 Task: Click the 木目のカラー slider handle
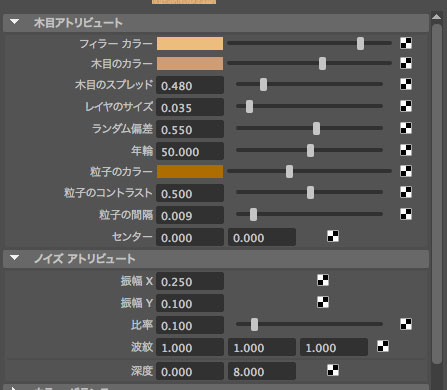coord(322,63)
